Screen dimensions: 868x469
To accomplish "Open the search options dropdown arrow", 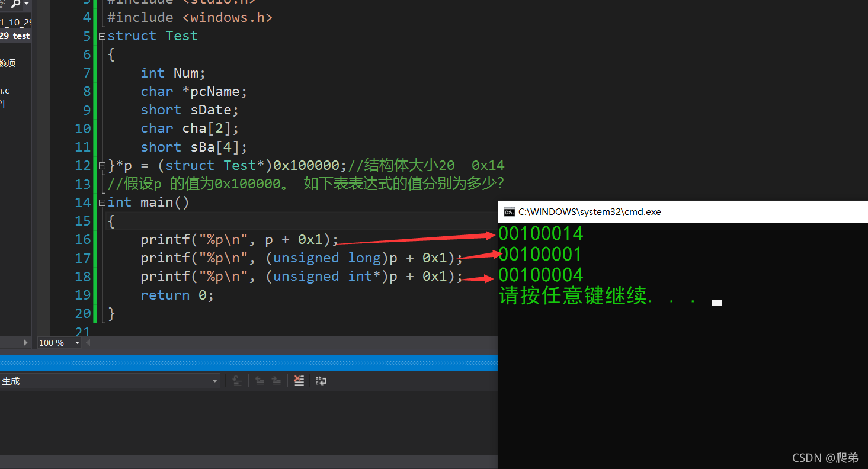I will (x=27, y=4).
